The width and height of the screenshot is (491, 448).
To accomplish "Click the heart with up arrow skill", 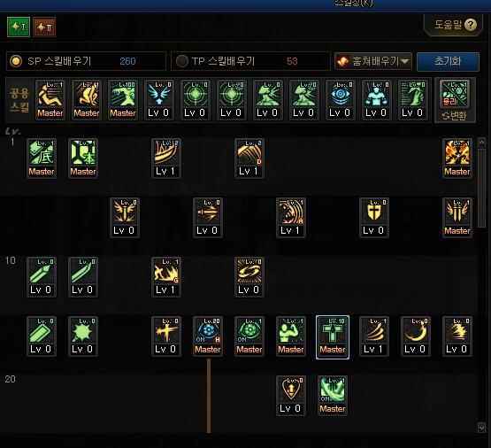I will tap(290, 396).
